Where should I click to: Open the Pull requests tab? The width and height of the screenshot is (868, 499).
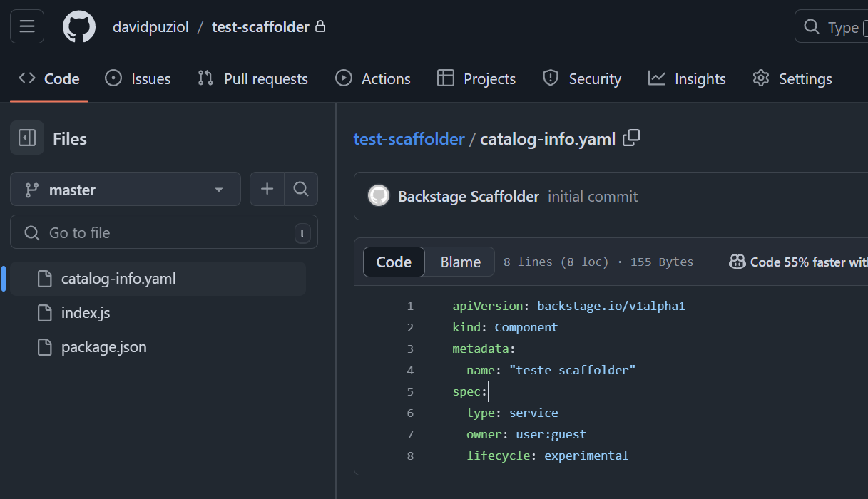coord(253,79)
